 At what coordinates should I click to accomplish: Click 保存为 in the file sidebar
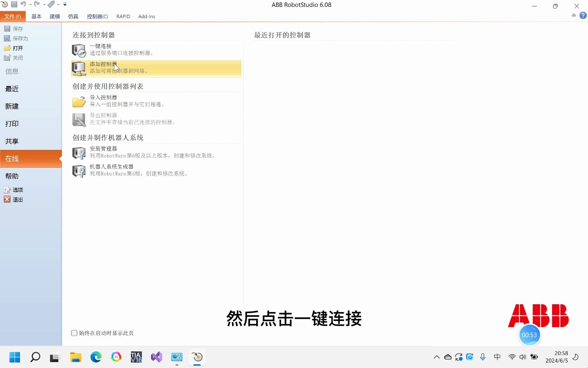pyautogui.click(x=16, y=39)
